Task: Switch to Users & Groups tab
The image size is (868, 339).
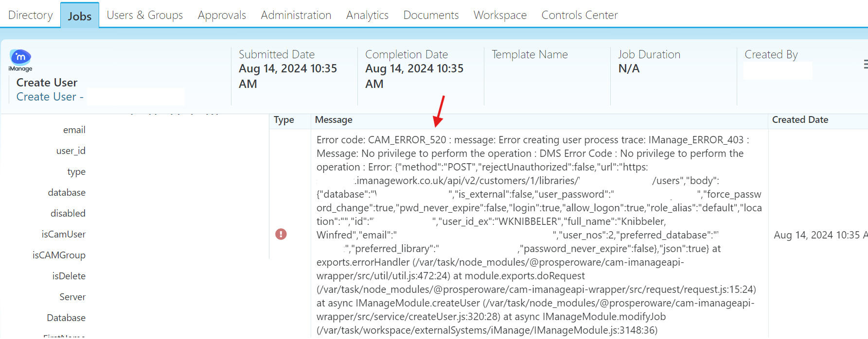Action: (x=144, y=15)
